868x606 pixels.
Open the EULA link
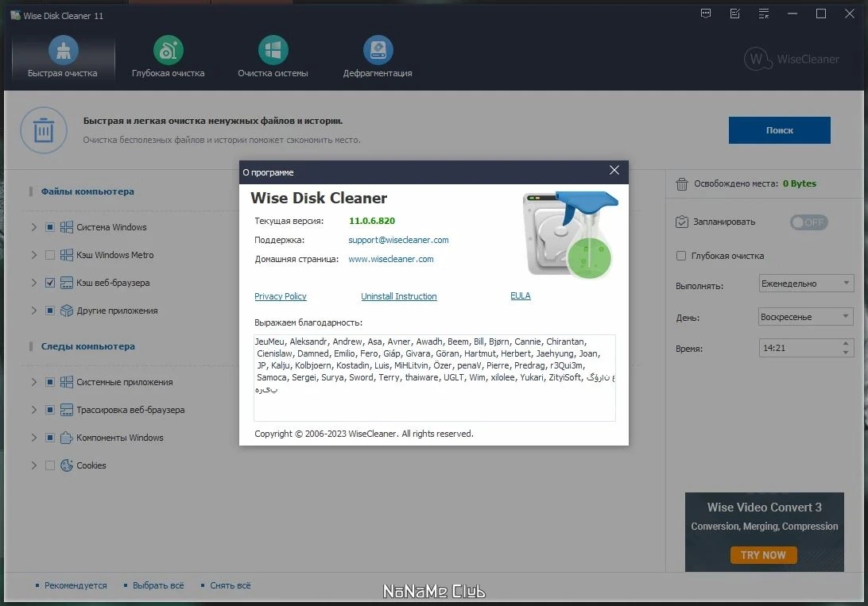[x=521, y=295]
